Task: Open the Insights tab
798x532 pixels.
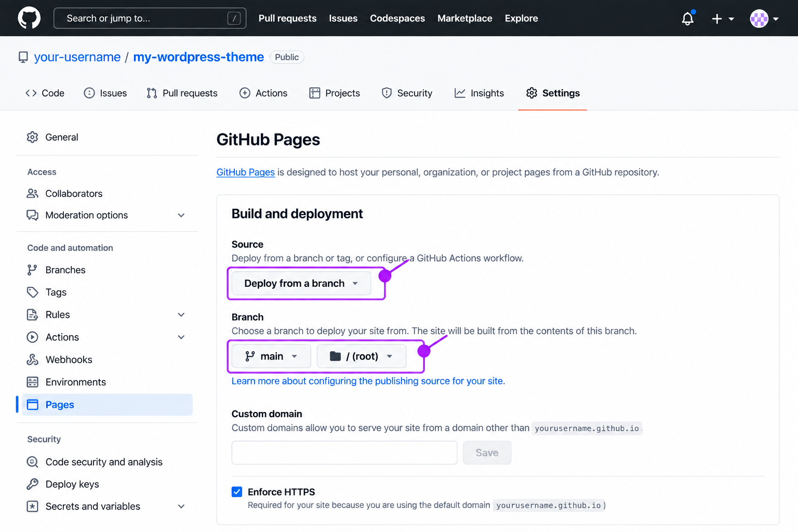Action: click(479, 93)
